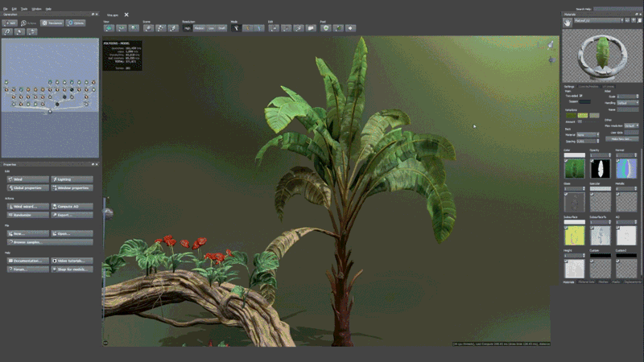Open the Back Material dropdown
644x362 pixels.
pos(588,134)
